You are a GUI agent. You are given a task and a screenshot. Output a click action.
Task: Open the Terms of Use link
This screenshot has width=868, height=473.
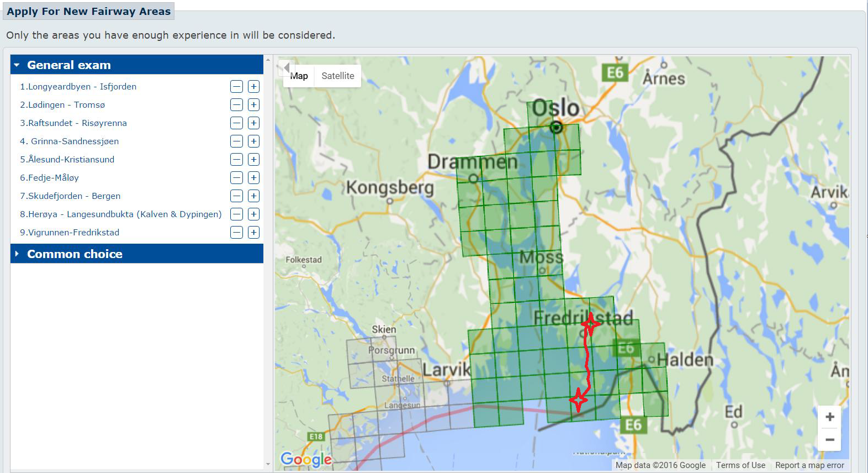click(740, 465)
